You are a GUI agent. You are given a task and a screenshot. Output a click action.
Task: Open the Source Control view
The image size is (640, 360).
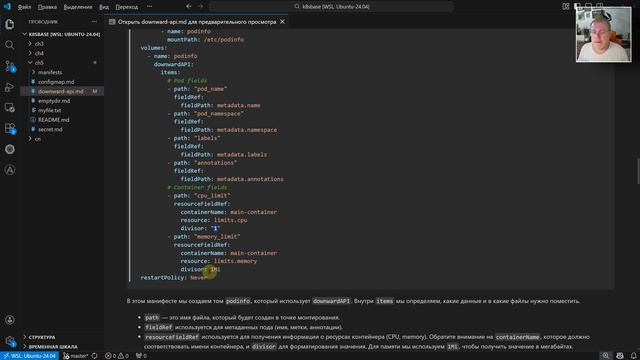[x=10, y=66]
